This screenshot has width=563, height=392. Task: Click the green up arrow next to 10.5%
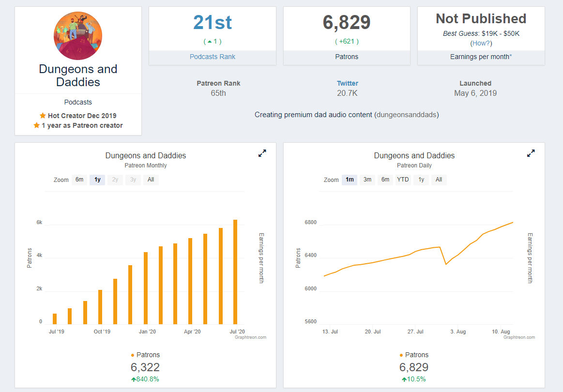(x=404, y=379)
